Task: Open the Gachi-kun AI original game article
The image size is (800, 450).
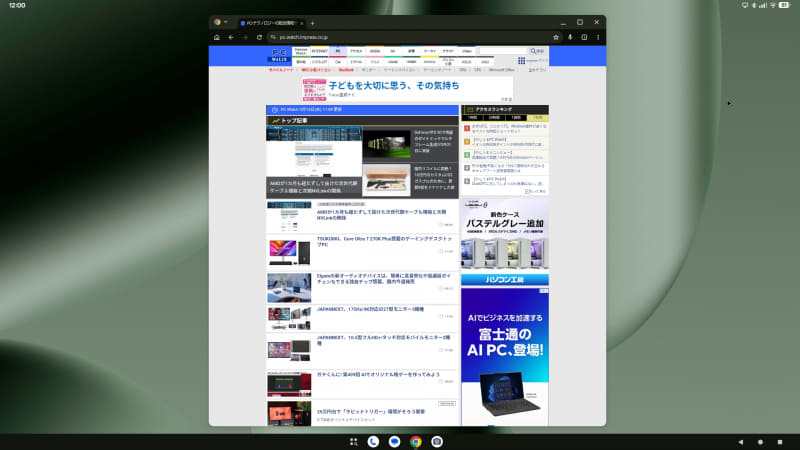Action: click(378, 374)
